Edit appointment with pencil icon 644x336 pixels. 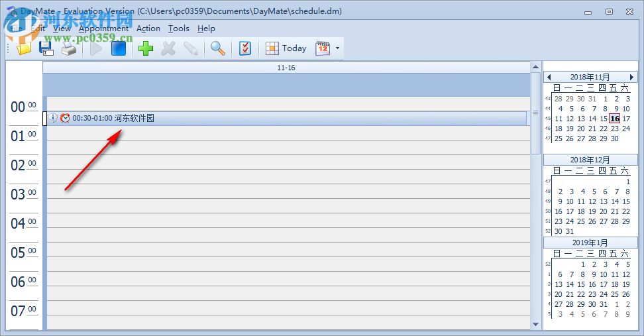coord(191,48)
